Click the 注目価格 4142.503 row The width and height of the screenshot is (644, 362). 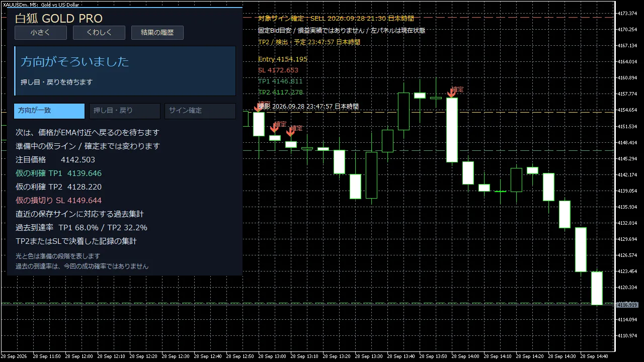(55, 160)
